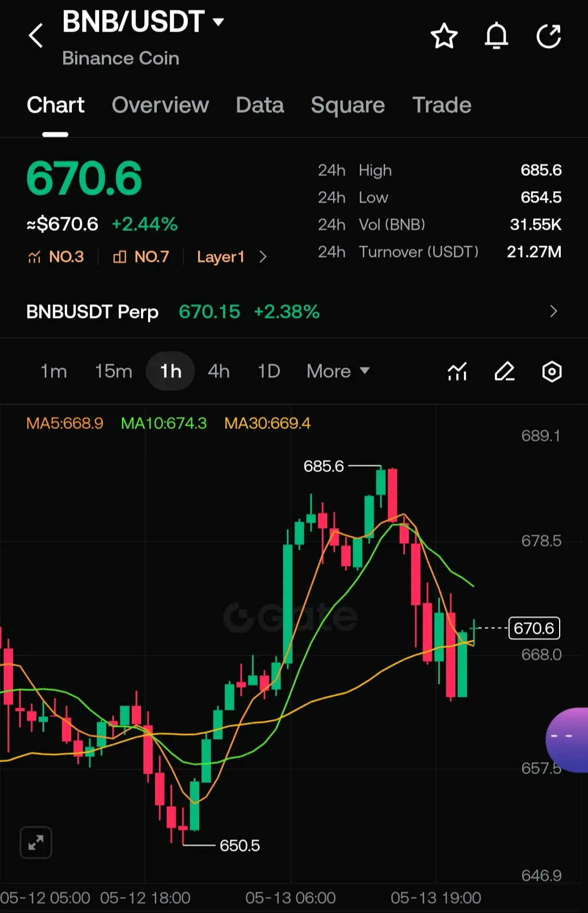Go back using the left arrow
This screenshot has width=588, height=913.
(x=36, y=36)
